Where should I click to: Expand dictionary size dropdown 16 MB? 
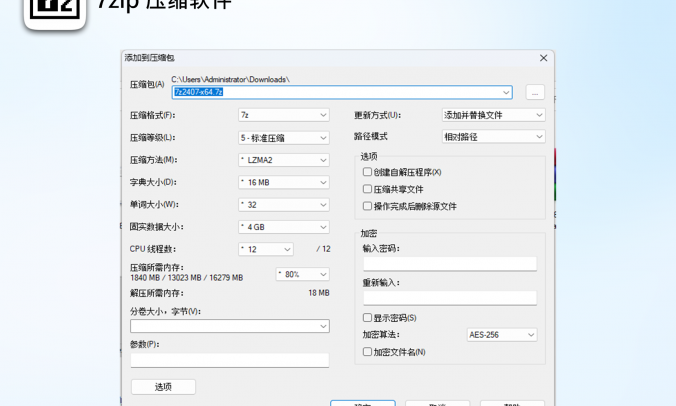coord(284,183)
